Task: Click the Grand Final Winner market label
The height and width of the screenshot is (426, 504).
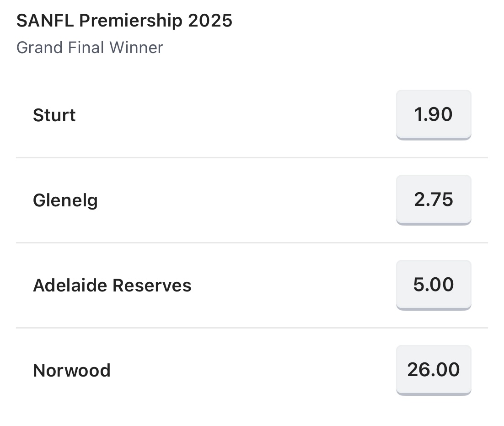Action: coord(90,48)
